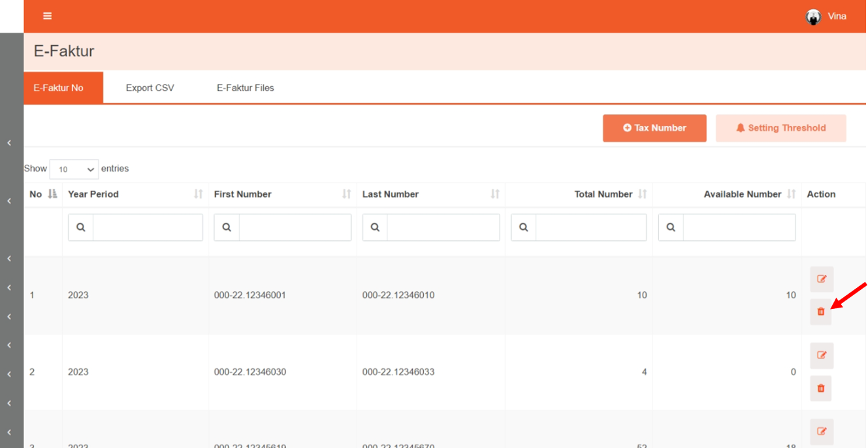
Task: Edit row 2 E-Faktur entry
Action: [822, 356]
